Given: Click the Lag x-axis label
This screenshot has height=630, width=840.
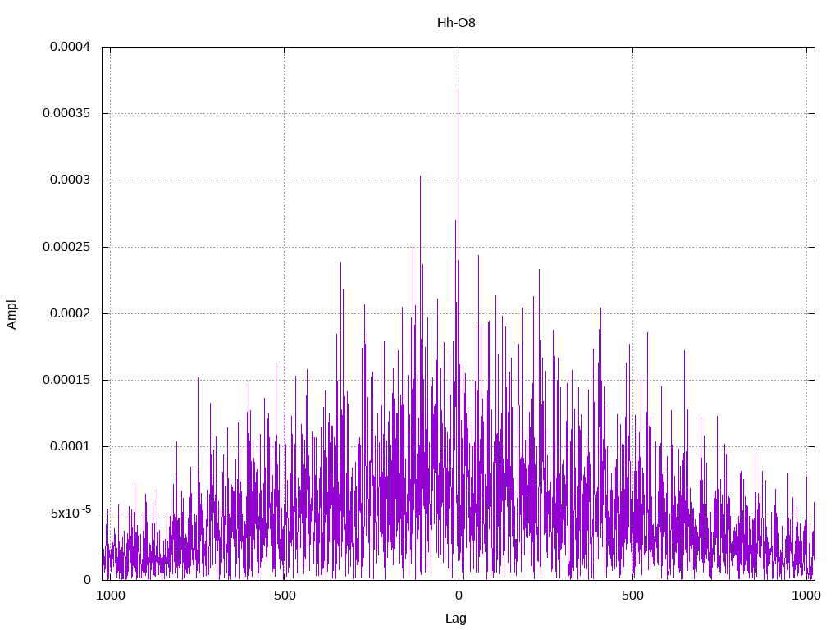Looking at the screenshot, I should [456, 619].
